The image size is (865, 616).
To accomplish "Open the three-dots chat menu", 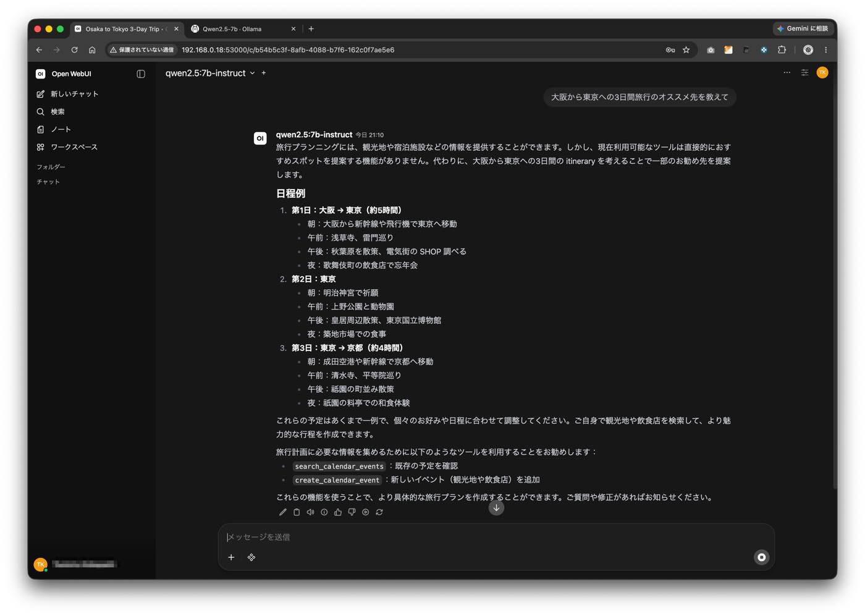I will point(787,73).
